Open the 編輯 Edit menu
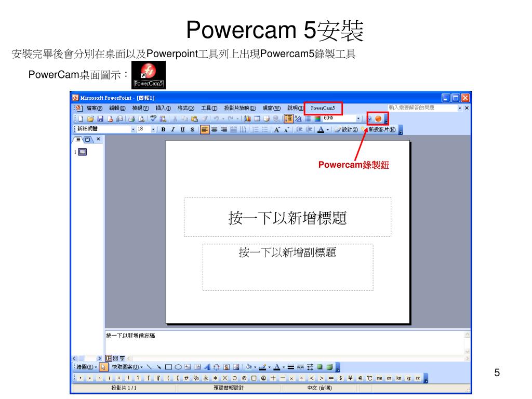The width and height of the screenshot is (532, 399). pyautogui.click(x=117, y=108)
